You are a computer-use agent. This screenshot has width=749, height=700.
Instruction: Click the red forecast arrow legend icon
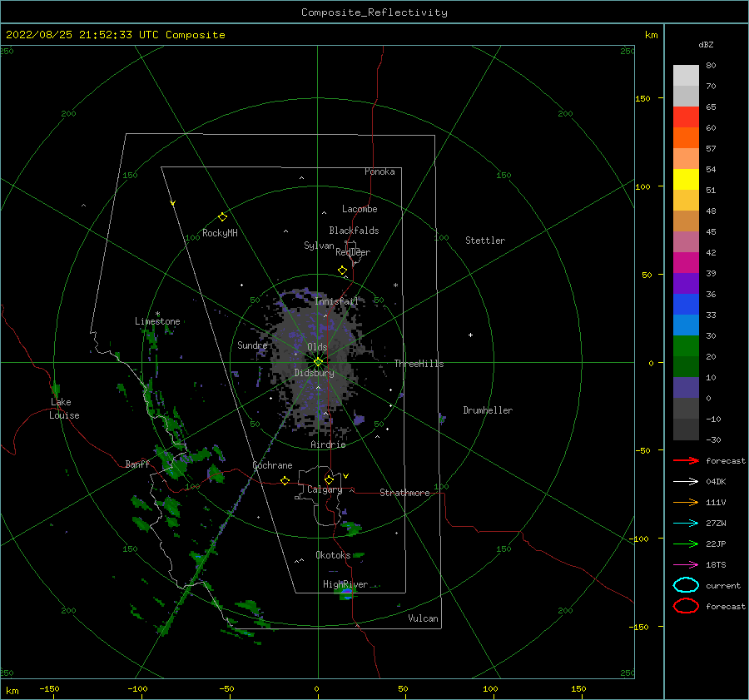(686, 460)
